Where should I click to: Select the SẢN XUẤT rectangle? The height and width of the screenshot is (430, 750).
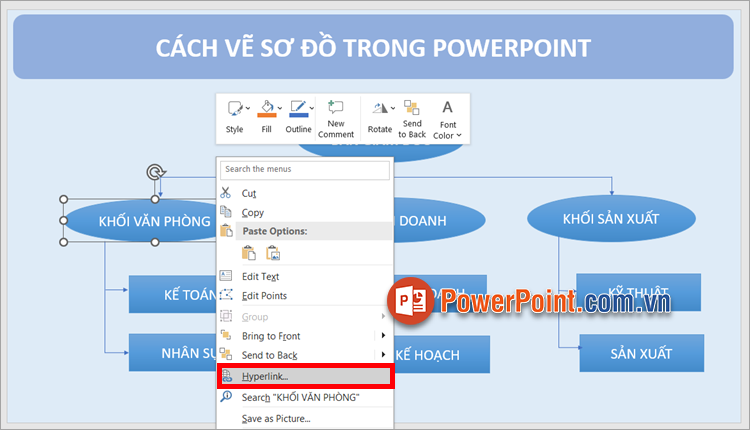(x=641, y=353)
